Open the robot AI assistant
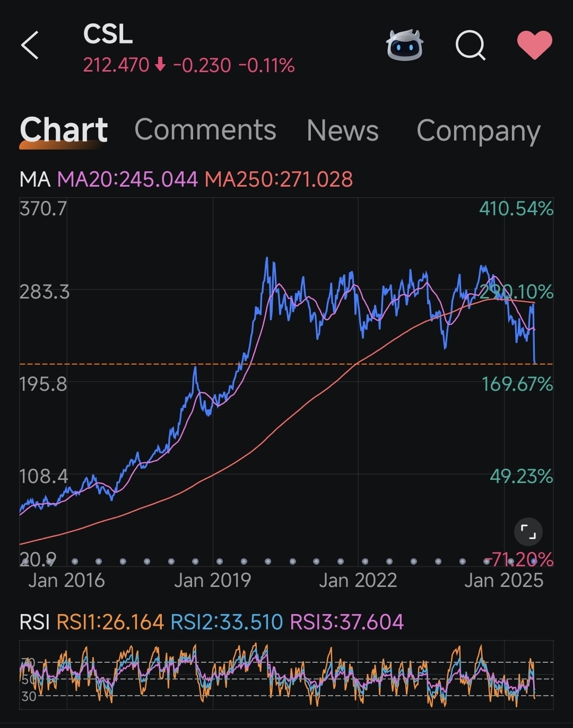This screenshot has width=573, height=728. point(404,46)
